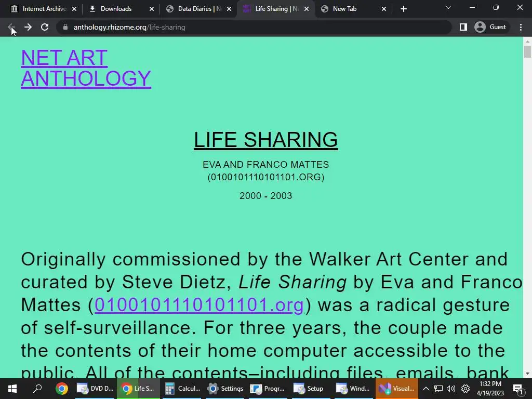Click the page scrollbar thumb

(x=527, y=52)
